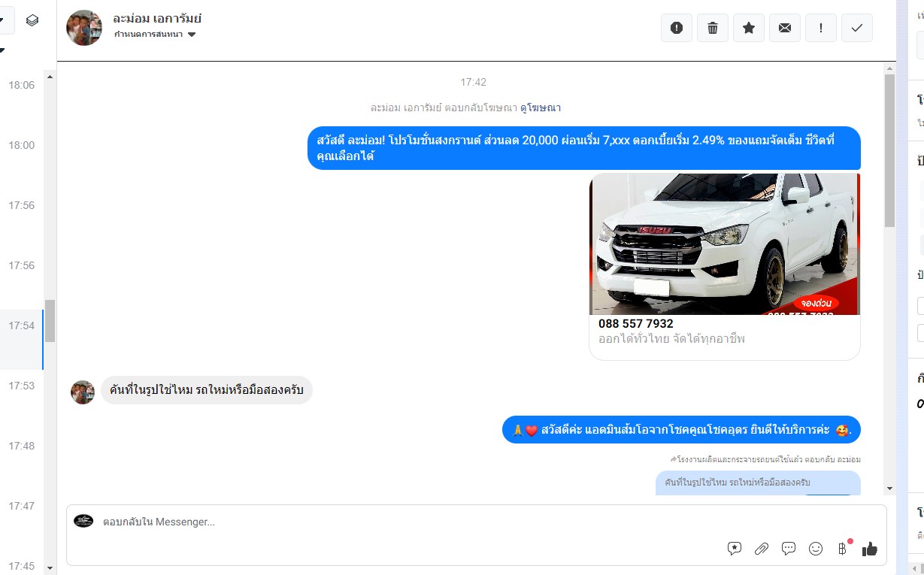Image resolution: width=924 pixels, height=575 pixels.
Task: Mark conversation as done with checkmark
Action: click(x=857, y=28)
